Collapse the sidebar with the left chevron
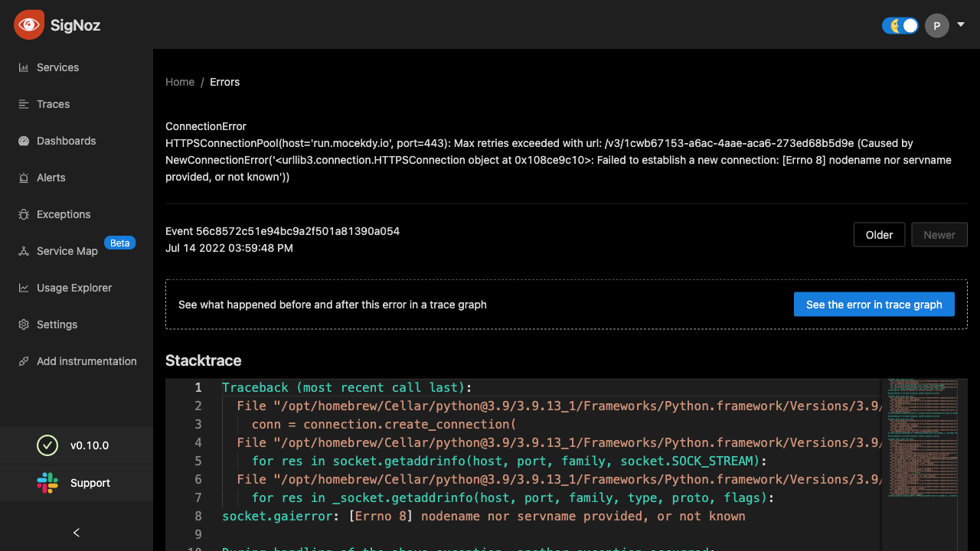Viewport: 980px width, 551px height. coord(76,533)
